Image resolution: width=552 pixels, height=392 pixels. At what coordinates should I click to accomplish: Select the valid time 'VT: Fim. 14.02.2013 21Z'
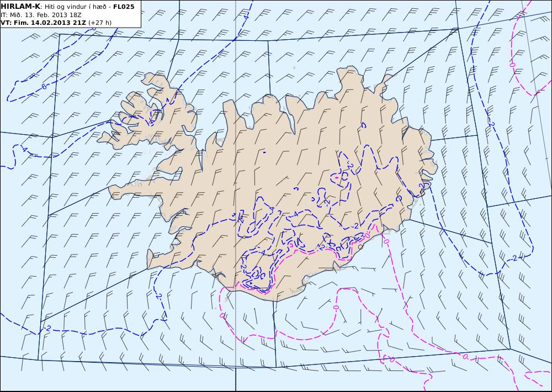[43, 23]
